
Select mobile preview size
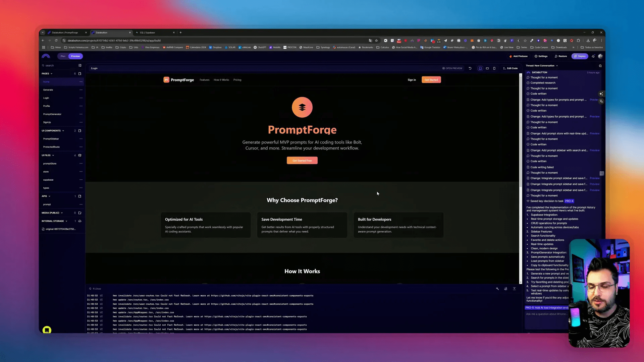click(494, 68)
